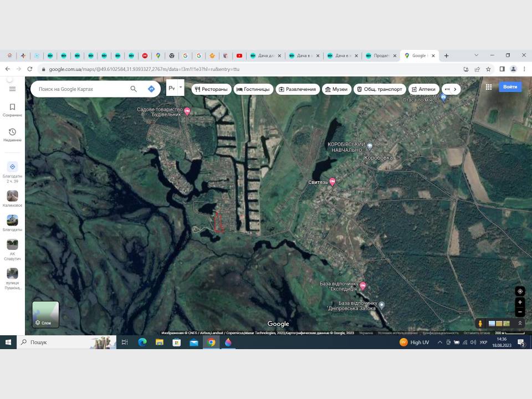Filter by Рестораны chip
The height and width of the screenshot is (399, 532).
coord(211,89)
